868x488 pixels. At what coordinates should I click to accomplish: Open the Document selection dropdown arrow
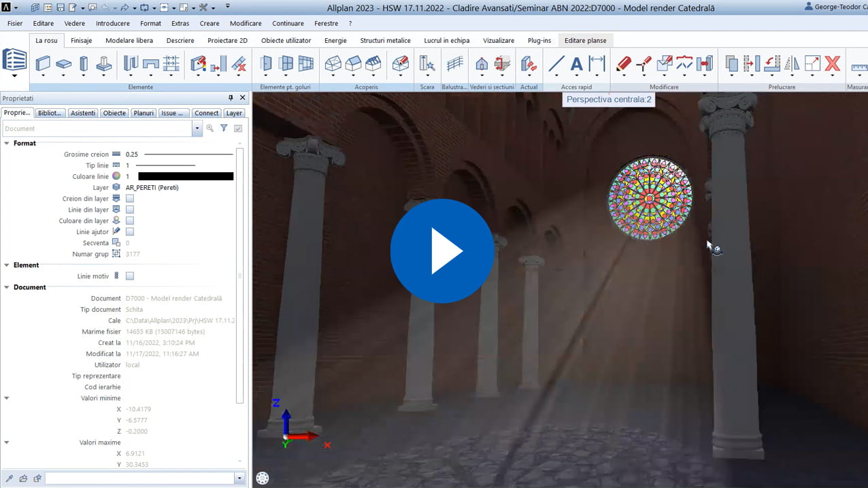click(x=197, y=128)
